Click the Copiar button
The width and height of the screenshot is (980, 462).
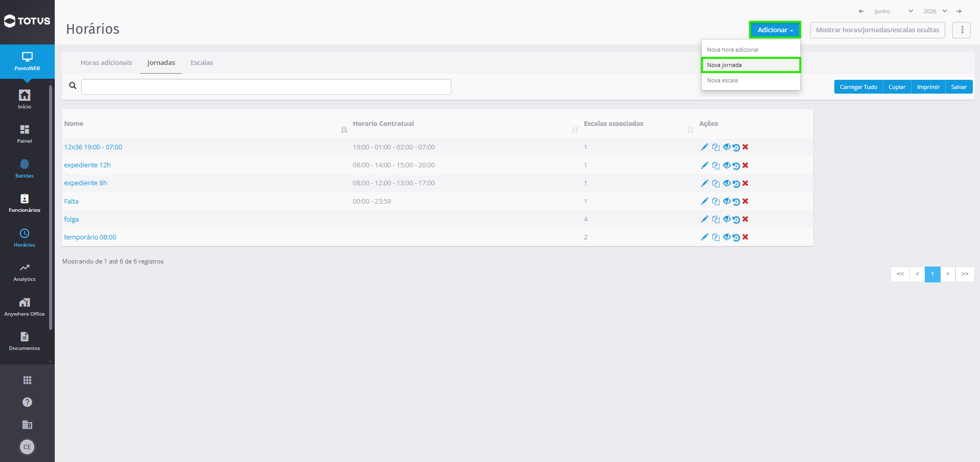click(x=897, y=87)
